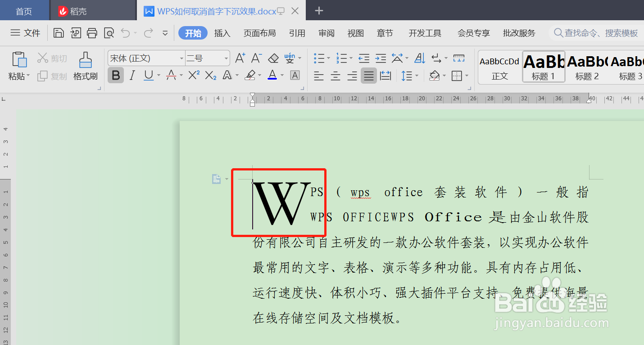
Task: Click the Increase Indent icon
Action: 381,58
